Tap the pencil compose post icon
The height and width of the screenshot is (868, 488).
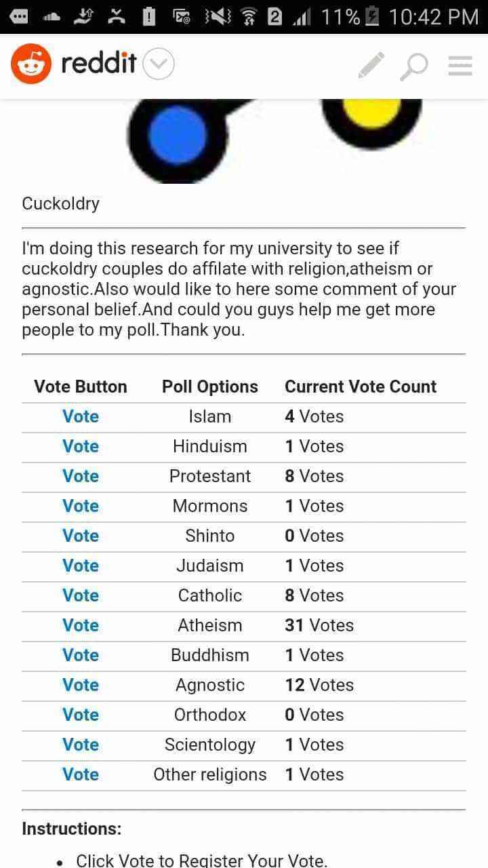[x=371, y=66]
